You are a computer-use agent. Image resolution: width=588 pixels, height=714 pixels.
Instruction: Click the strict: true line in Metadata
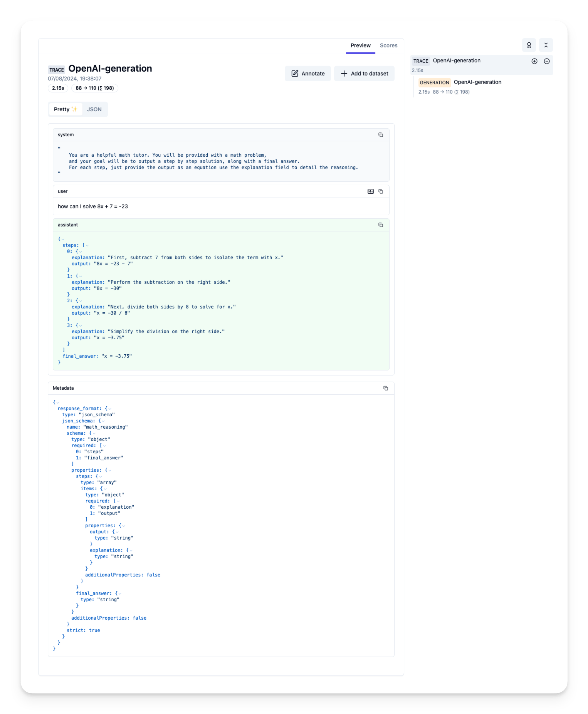point(83,630)
